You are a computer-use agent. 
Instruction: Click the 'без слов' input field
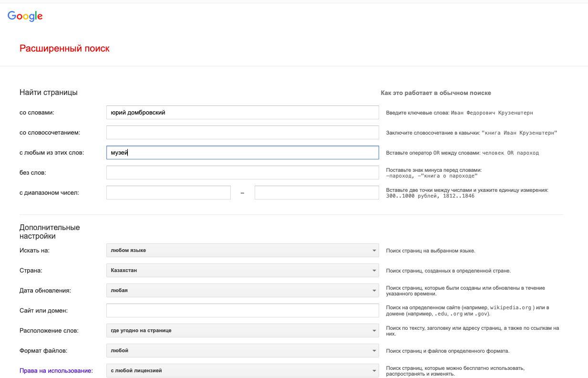coord(242,173)
